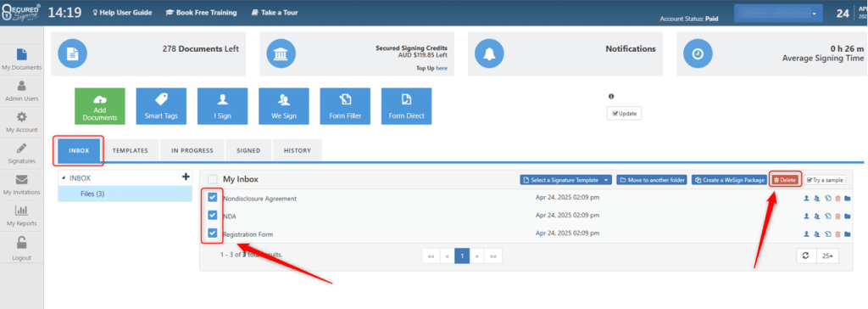Click the Secured Signing logo
Viewport: 868px width, 309px height.
pos(21,13)
